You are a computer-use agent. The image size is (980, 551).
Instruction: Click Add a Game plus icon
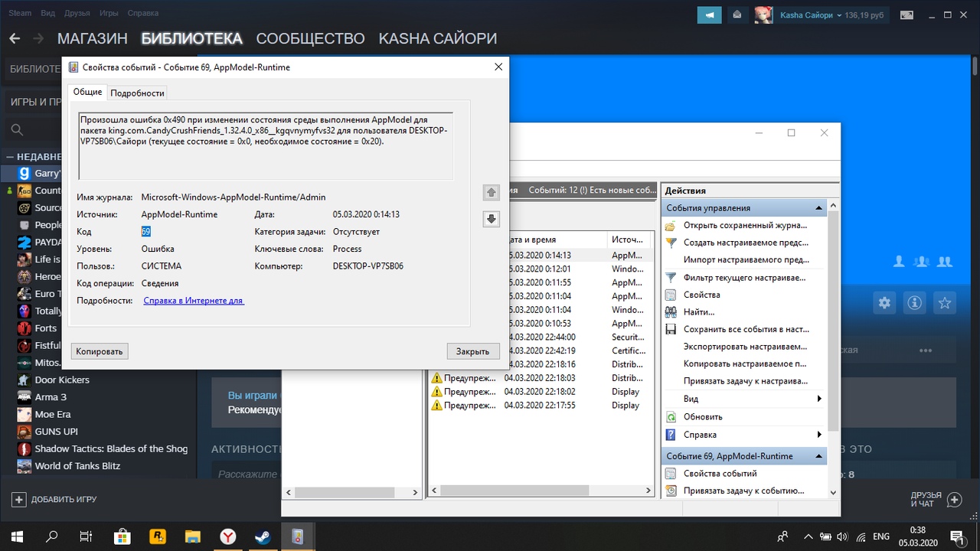(19, 499)
